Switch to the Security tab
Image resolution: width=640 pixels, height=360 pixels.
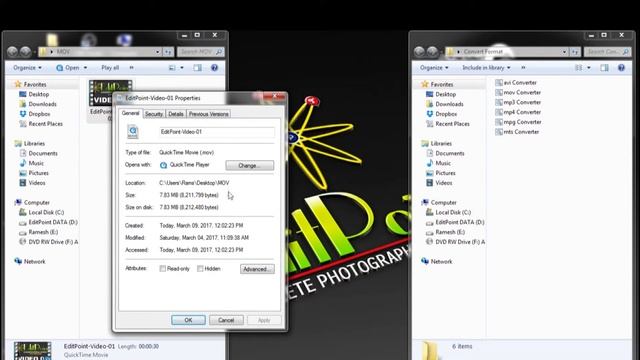[x=154, y=114]
